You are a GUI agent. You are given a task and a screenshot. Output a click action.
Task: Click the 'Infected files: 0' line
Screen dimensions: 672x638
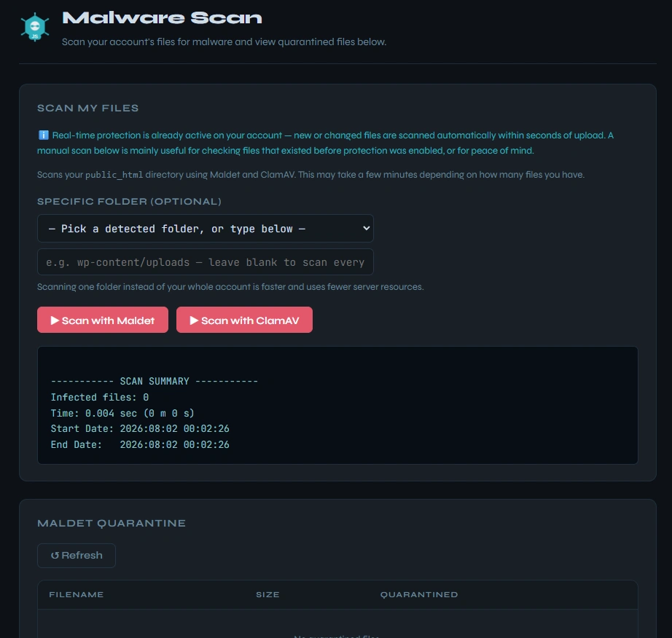[99, 398]
